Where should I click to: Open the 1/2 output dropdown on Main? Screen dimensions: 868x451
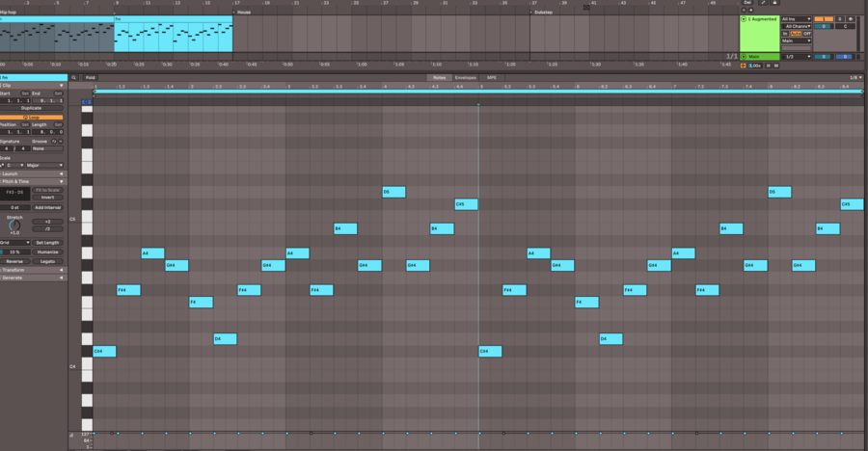(x=798, y=57)
